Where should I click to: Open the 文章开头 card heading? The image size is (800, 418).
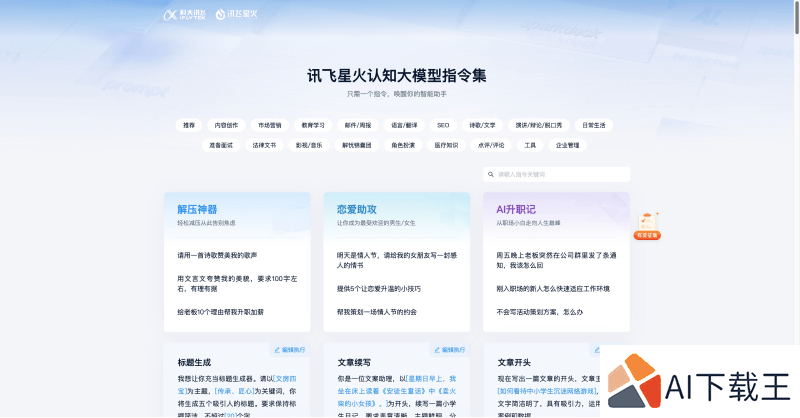click(x=514, y=362)
